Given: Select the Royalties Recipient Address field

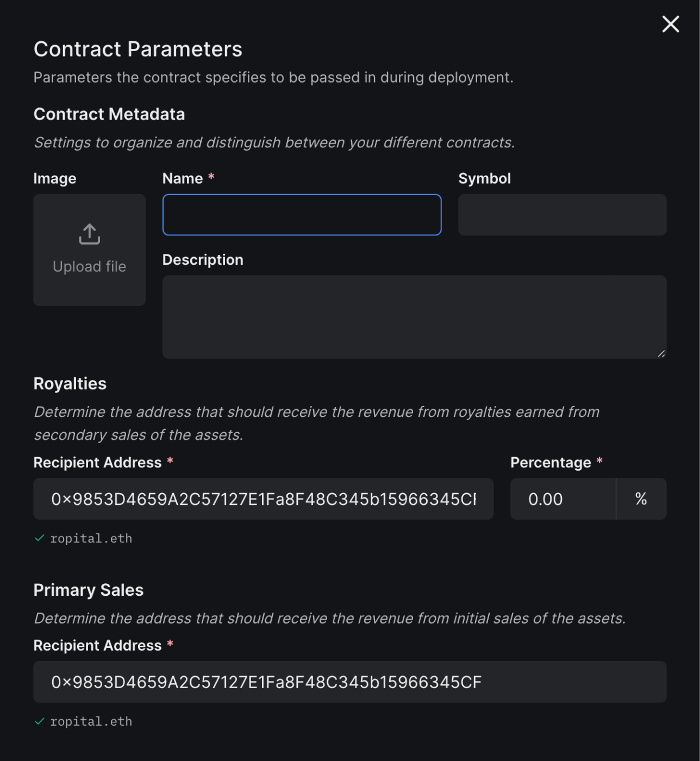Looking at the screenshot, I should [264, 499].
